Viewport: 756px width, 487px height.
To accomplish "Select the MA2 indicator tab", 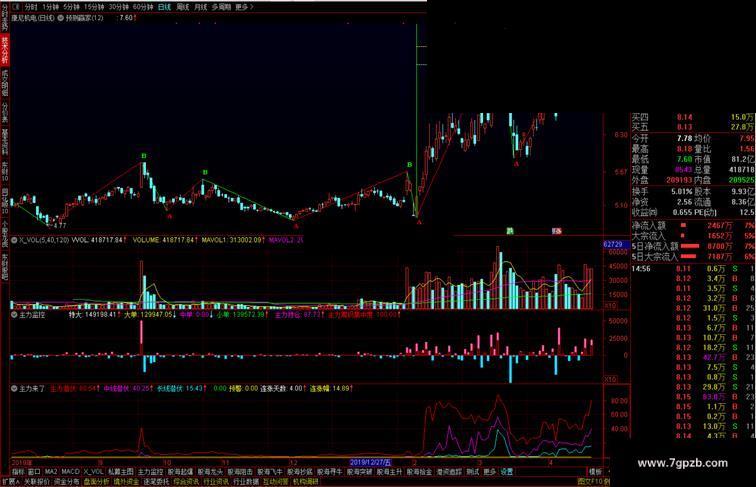I will (51, 472).
